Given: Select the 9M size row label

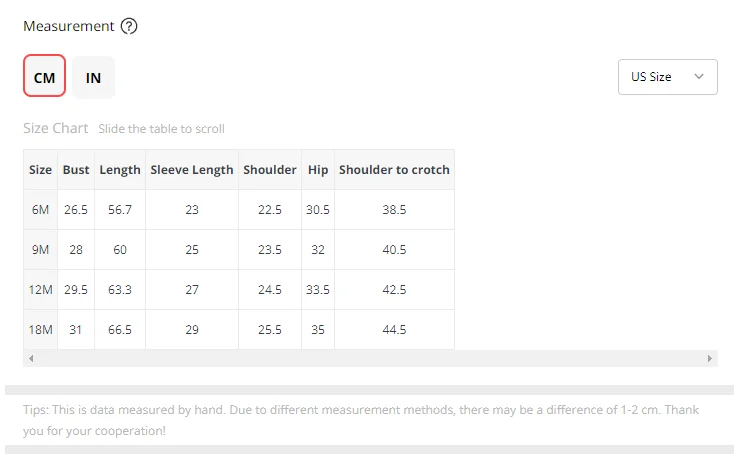Looking at the screenshot, I should click(40, 250).
